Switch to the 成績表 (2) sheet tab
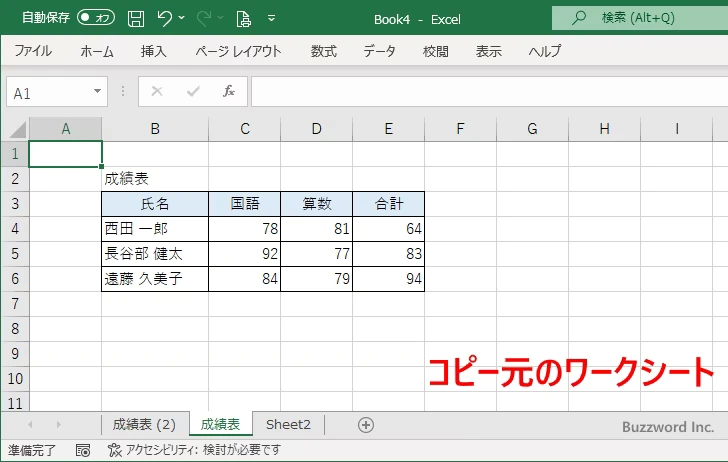Viewport: 728px width, 462px height. [144, 425]
